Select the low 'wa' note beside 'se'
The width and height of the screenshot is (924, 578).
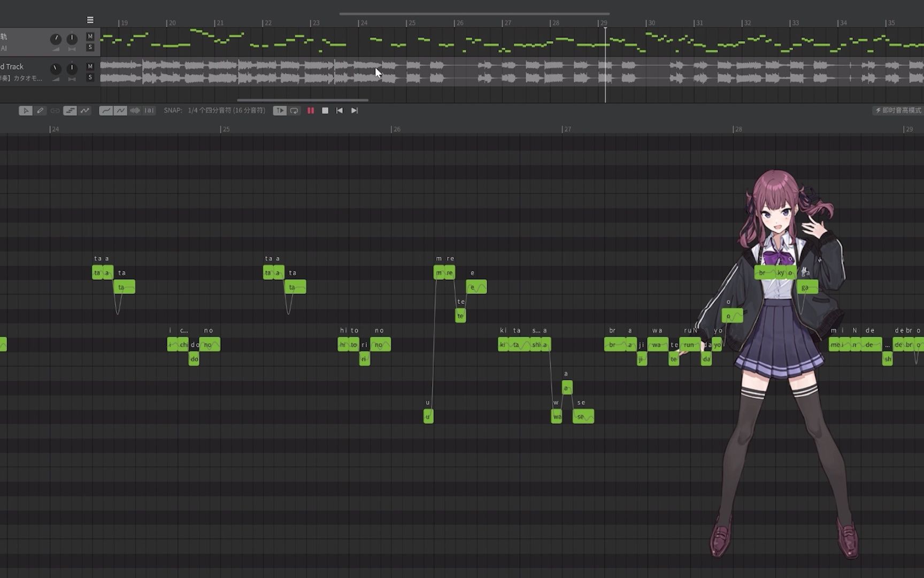point(557,416)
